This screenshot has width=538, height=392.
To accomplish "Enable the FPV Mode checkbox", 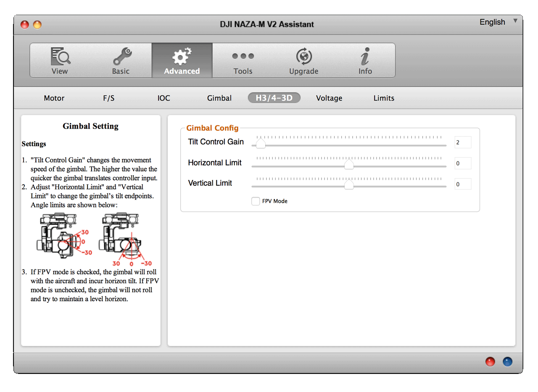I will [256, 201].
